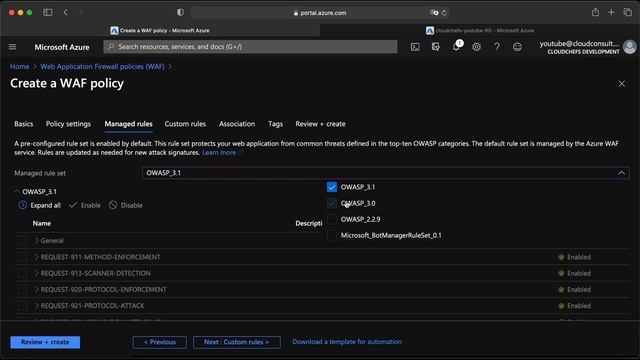Open Cloud Shell from the top bar
Screen dimensions: 640x360
(x=415, y=47)
